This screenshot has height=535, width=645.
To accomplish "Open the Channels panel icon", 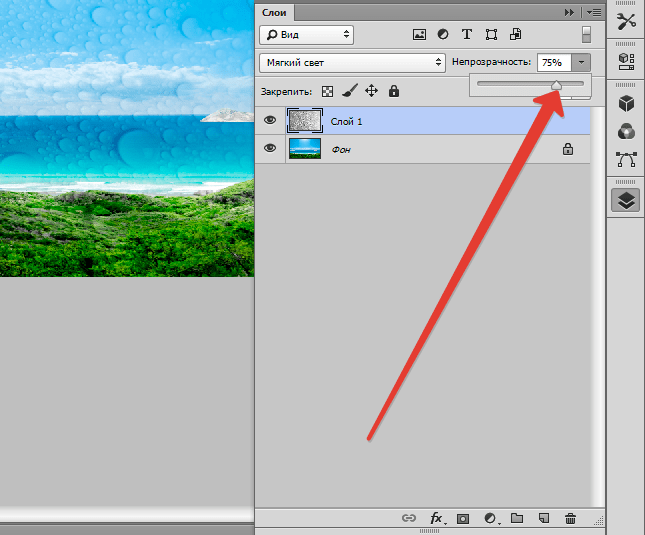I will (x=626, y=132).
